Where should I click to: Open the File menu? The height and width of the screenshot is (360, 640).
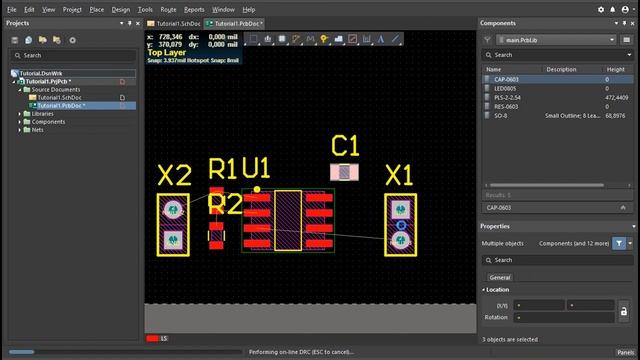(x=11, y=9)
